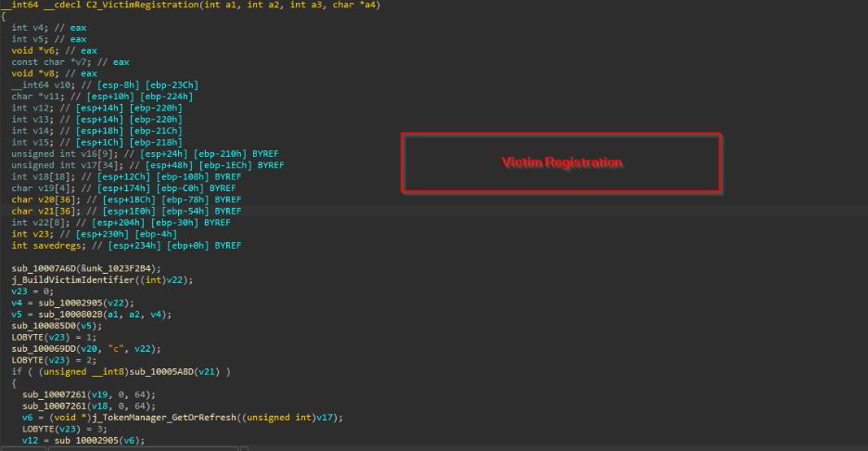Click the 'LOBYTE(v23) = 2;' statement
This screenshot has width=868, height=451.
(54, 360)
